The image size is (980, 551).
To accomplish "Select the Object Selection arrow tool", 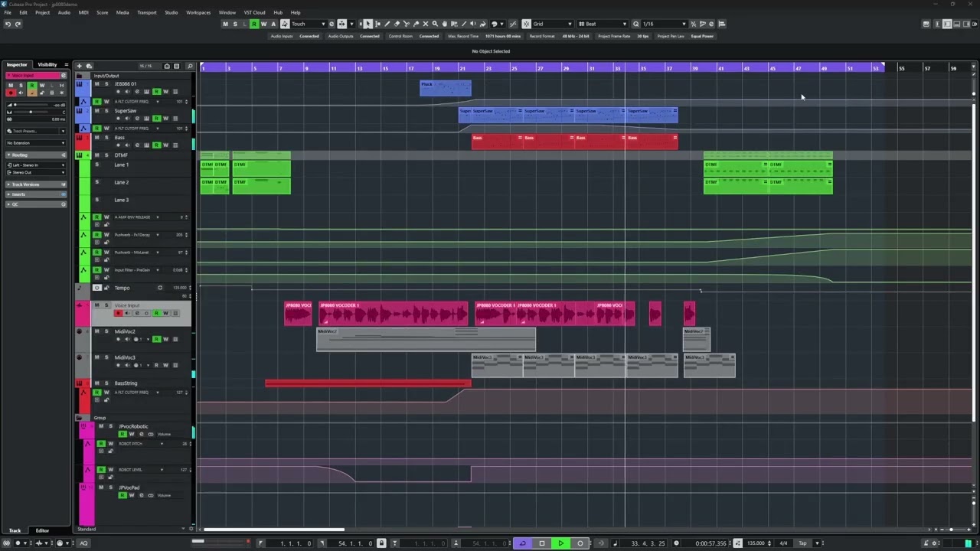I will pyautogui.click(x=367, y=24).
